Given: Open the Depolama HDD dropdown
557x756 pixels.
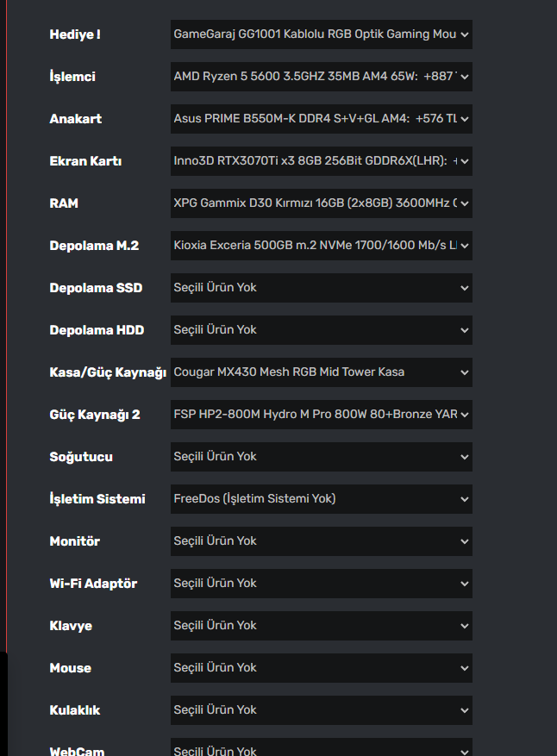Looking at the screenshot, I should 321,330.
